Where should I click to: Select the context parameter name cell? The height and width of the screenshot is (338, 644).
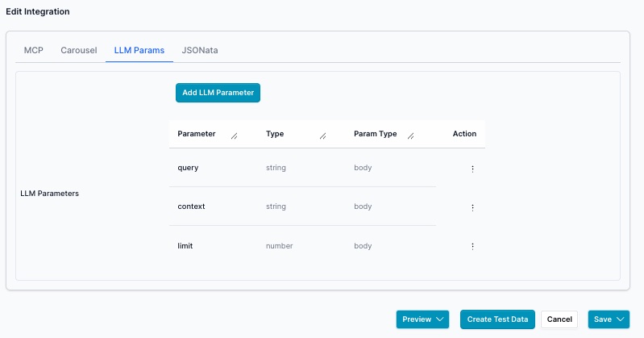click(x=191, y=207)
